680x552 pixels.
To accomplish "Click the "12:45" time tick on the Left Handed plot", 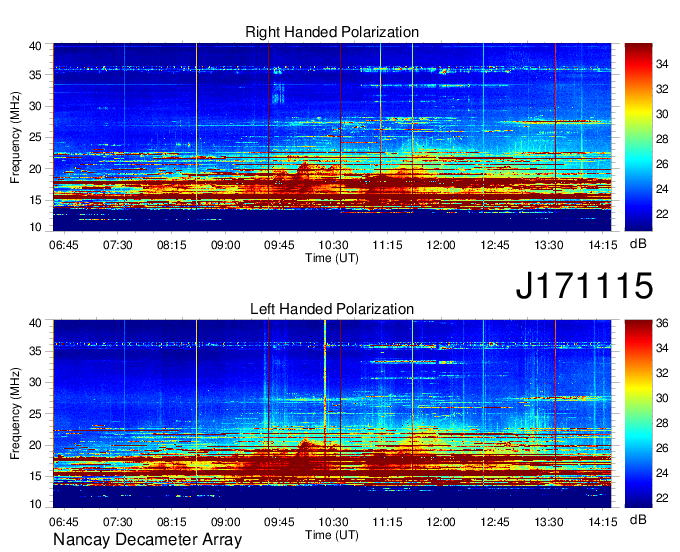I will point(495,522).
